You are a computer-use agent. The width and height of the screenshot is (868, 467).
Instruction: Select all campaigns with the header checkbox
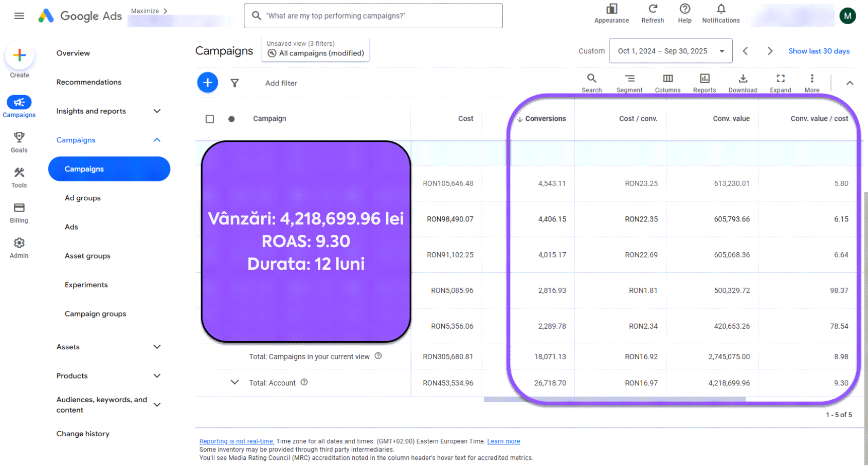point(210,119)
